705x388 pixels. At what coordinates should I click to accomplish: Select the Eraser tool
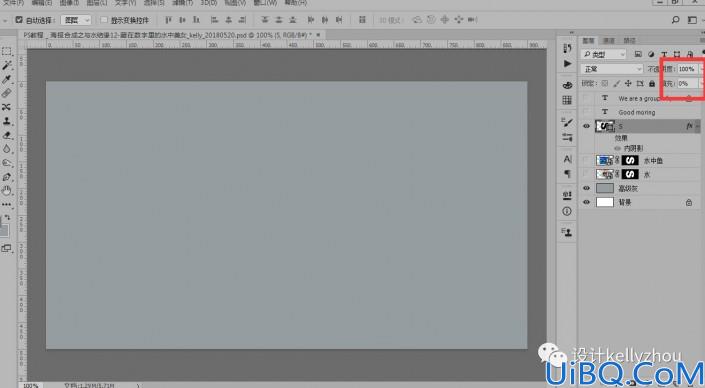(x=7, y=135)
